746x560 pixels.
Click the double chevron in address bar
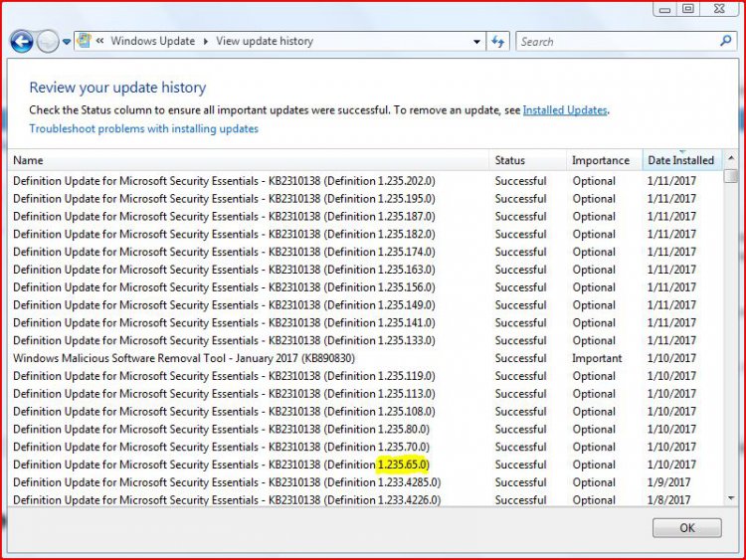point(99,41)
